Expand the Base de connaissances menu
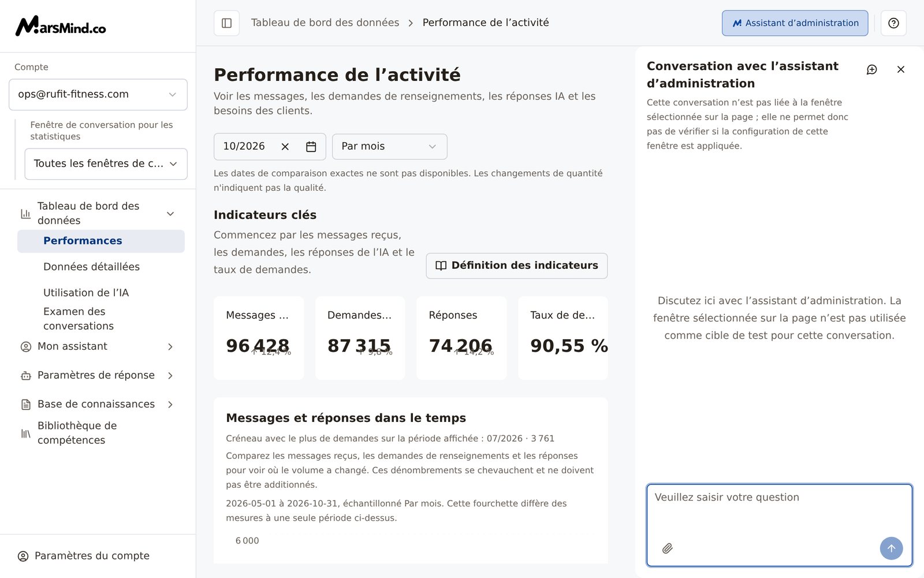The width and height of the screenshot is (924, 578). pos(170,405)
